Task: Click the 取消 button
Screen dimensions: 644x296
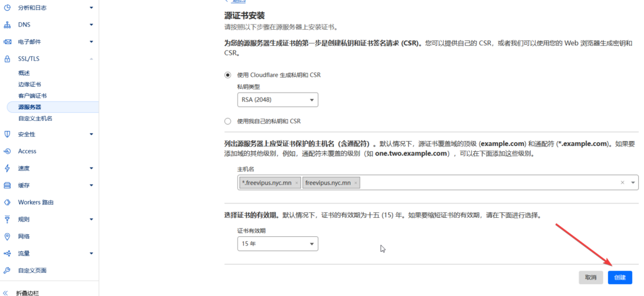Action: [591, 277]
